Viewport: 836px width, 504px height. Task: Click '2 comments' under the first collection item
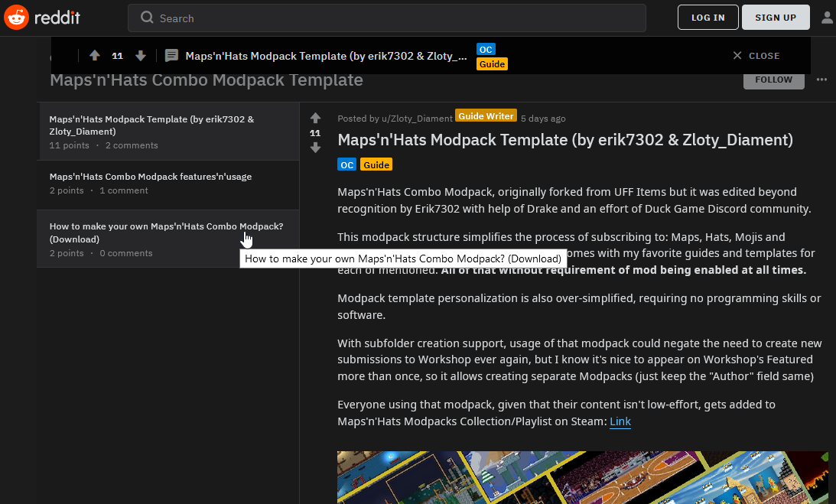[131, 145]
